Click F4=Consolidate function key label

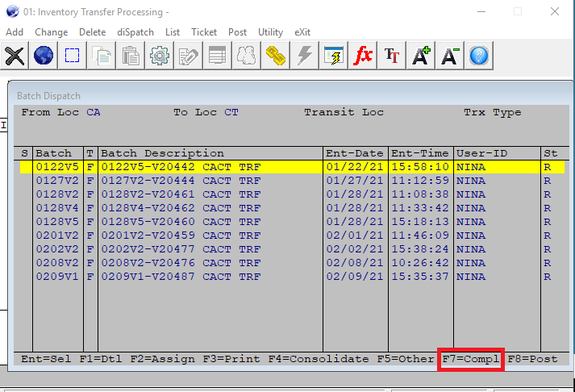(x=319, y=359)
